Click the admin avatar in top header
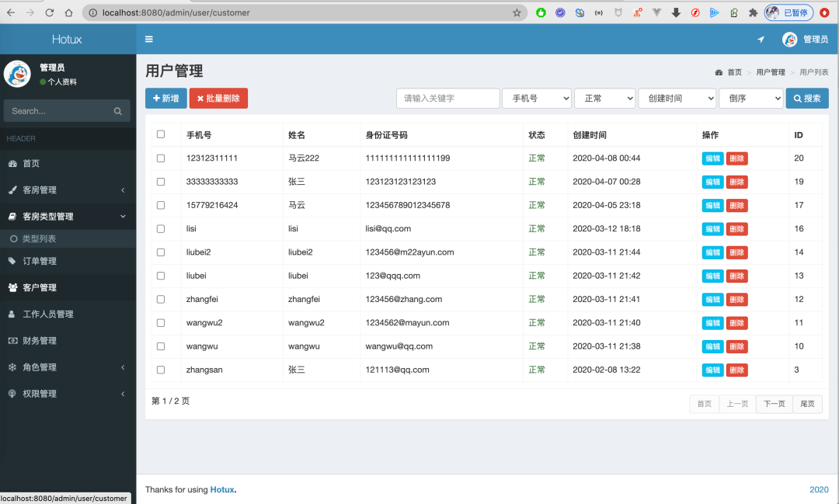This screenshot has height=504, width=839. pos(789,40)
